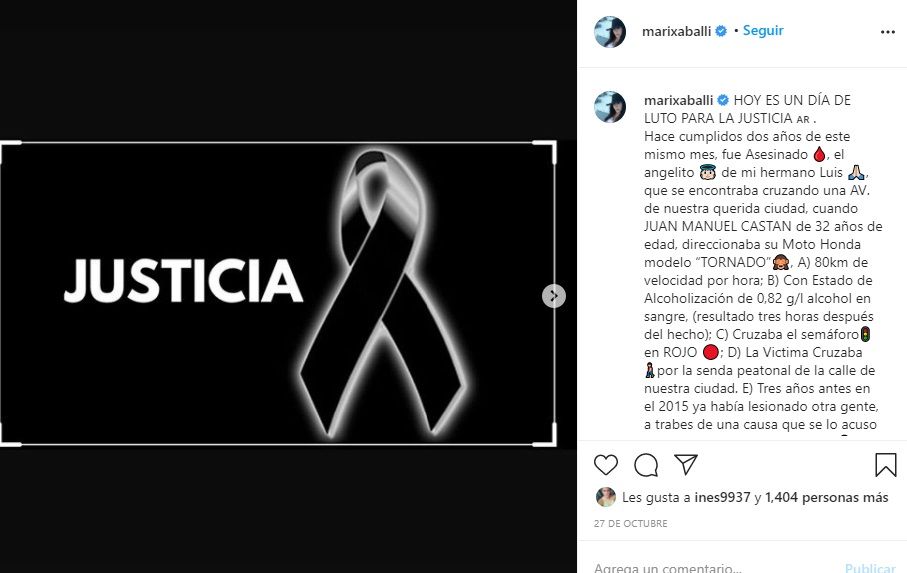Like the post with heart icon
The image size is (907, 573).
point(606,465)
